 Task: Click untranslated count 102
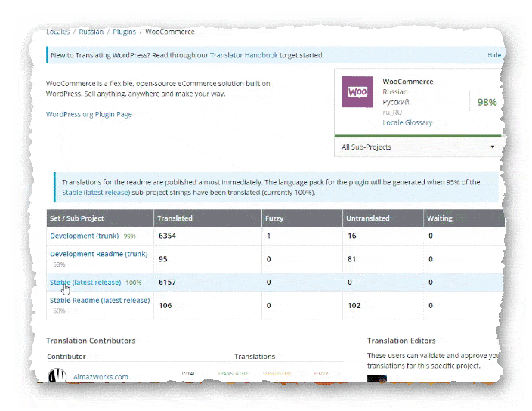[354, 305]
